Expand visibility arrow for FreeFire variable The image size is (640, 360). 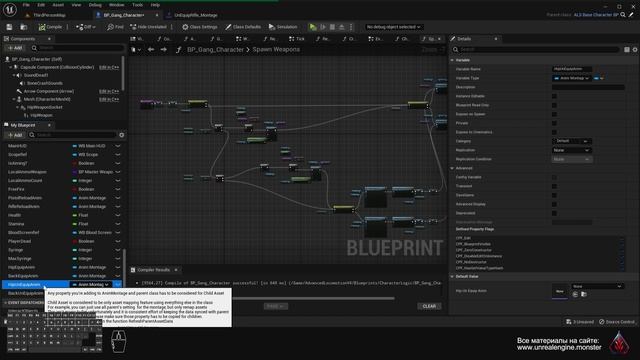coord(118,189)
